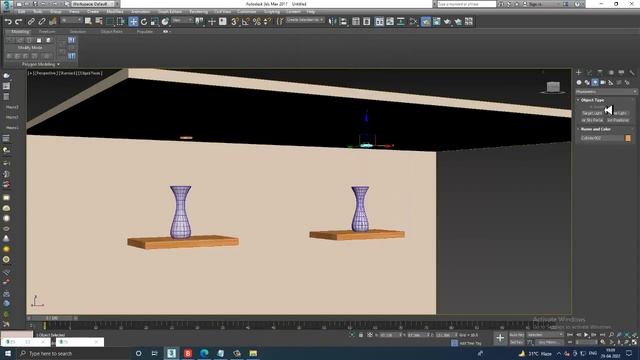Click the Mirror tool icon
The width and height of the screenshot is (640, 360).
pyautogui.click(x=333, y=22)
